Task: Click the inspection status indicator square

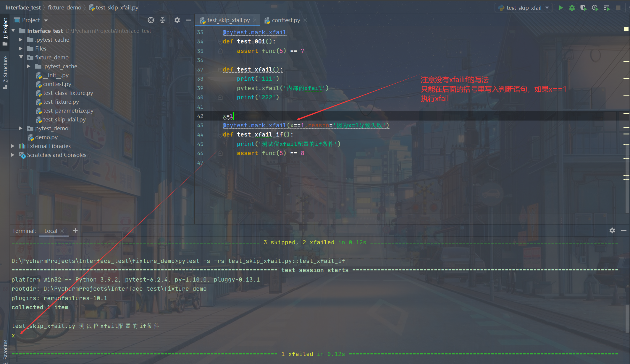Action: [626, 29]
